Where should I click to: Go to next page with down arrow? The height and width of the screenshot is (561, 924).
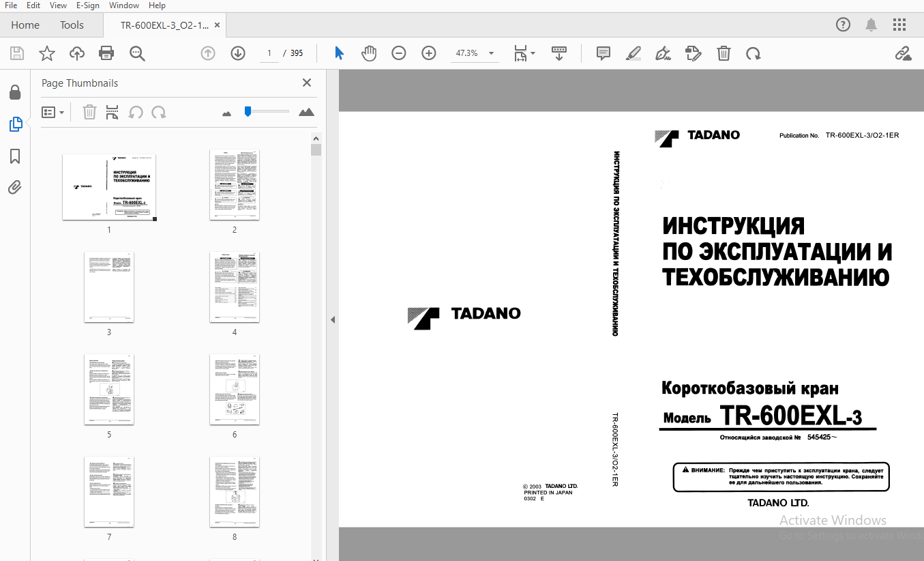point(238,53)
